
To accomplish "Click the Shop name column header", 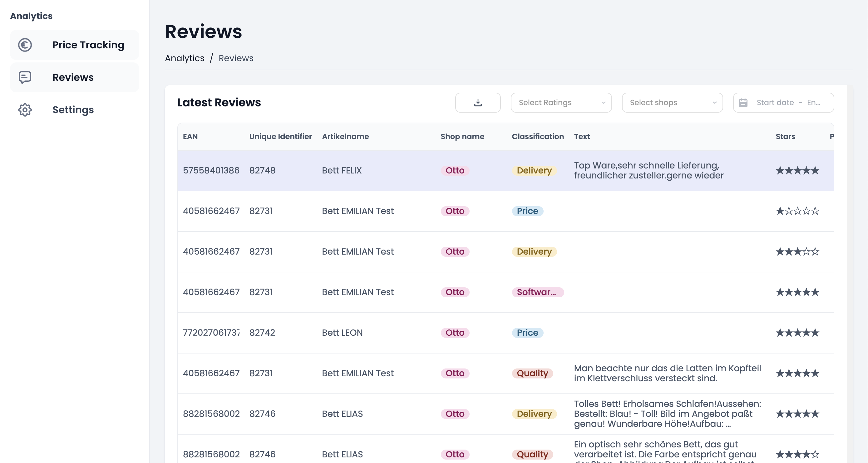I will pos(462,136).
